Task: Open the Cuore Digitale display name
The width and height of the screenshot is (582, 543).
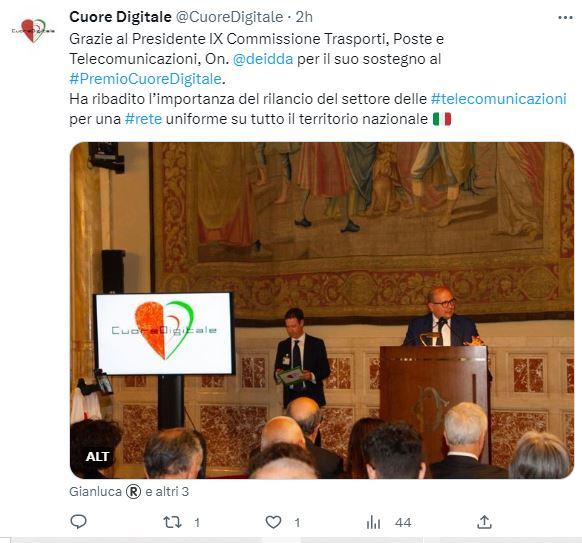Action: (120, 17)
